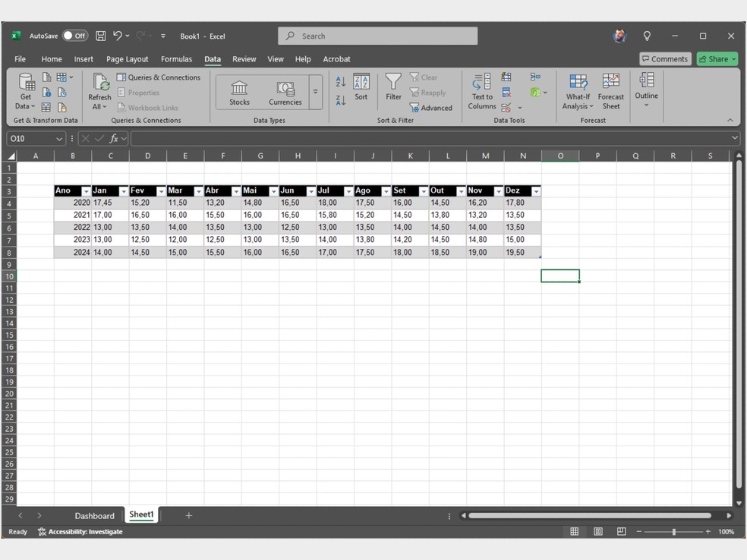747x560 pixels.
Task: Expand the What-If Analysis menu
Action: (578, 91)
